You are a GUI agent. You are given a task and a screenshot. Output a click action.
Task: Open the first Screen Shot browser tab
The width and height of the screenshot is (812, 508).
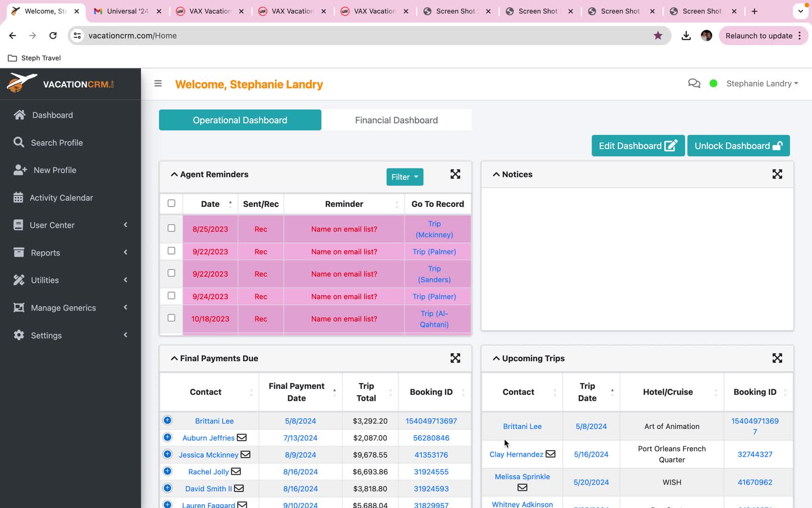(x=456, y=11)
